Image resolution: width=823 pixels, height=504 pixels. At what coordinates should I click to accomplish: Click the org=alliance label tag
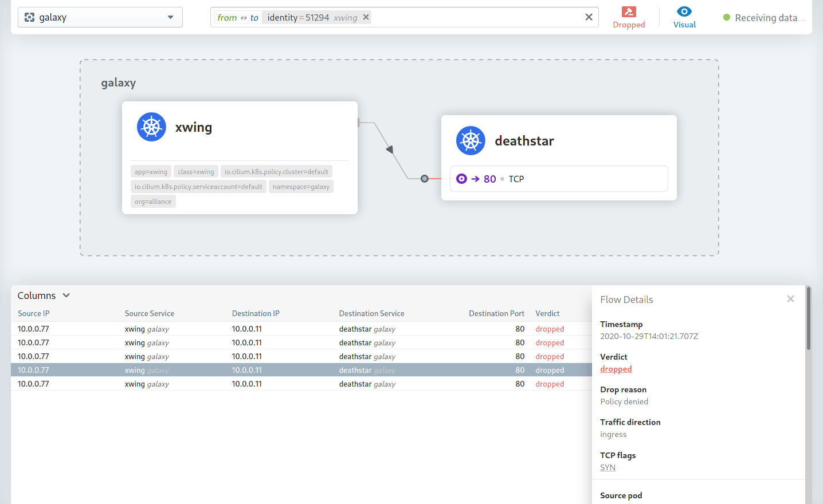point(153,202)
